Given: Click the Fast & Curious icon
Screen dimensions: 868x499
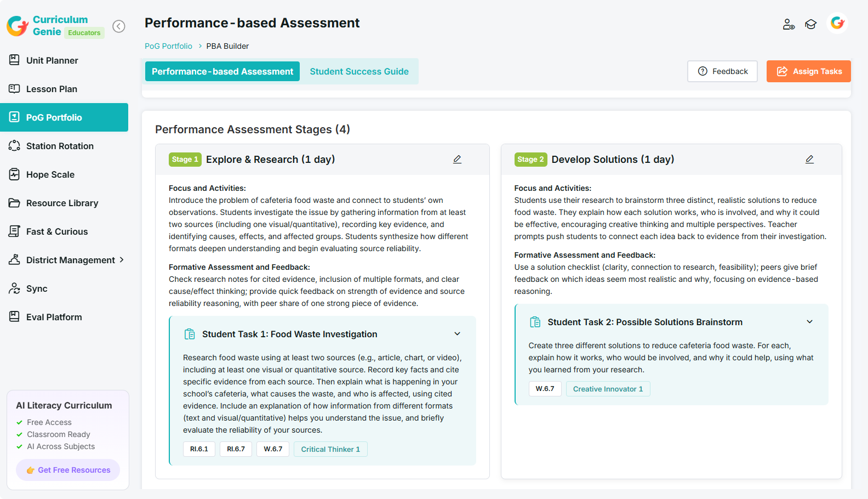Looking at the screenshot, I should [14, 231].
